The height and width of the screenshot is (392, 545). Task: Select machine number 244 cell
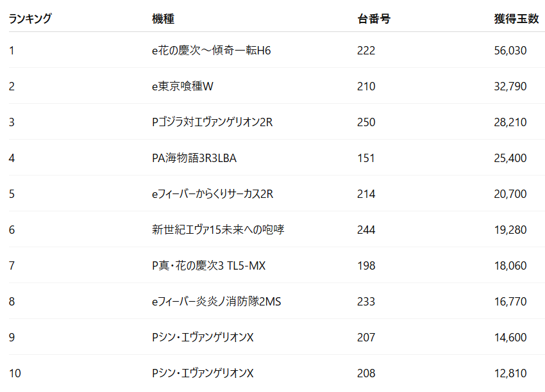pyautogui.click(x=366, y=230)
